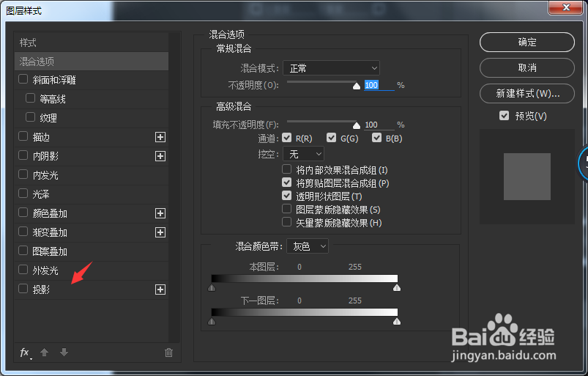Enable the 投影 checkbox
The width and height of the screenshot is (588, 376).
pyautogui.click(x=23, y=289)
